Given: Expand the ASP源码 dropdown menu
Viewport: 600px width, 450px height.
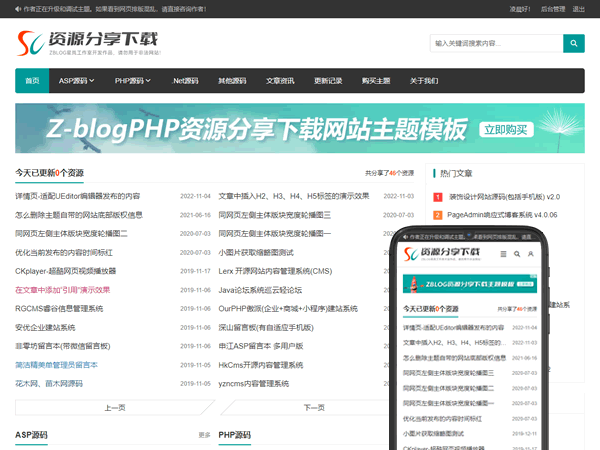Looking at the screenshot, I should pos(79,81).
